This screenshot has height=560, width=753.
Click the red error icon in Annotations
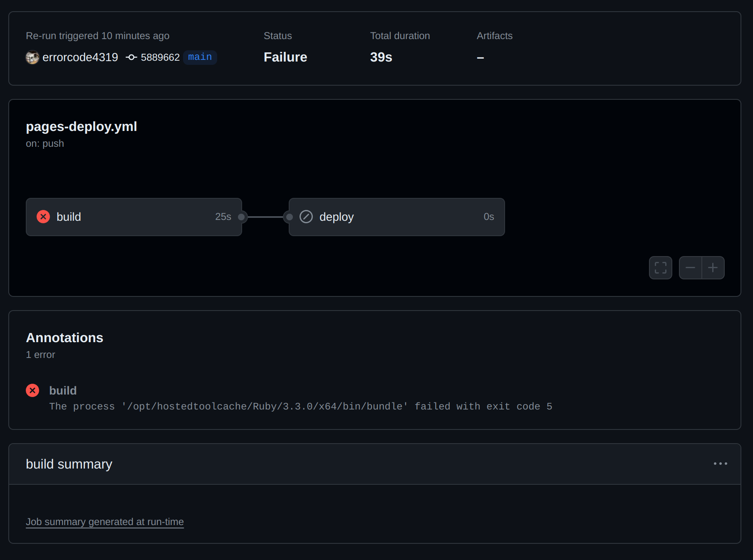pos(32,390)
